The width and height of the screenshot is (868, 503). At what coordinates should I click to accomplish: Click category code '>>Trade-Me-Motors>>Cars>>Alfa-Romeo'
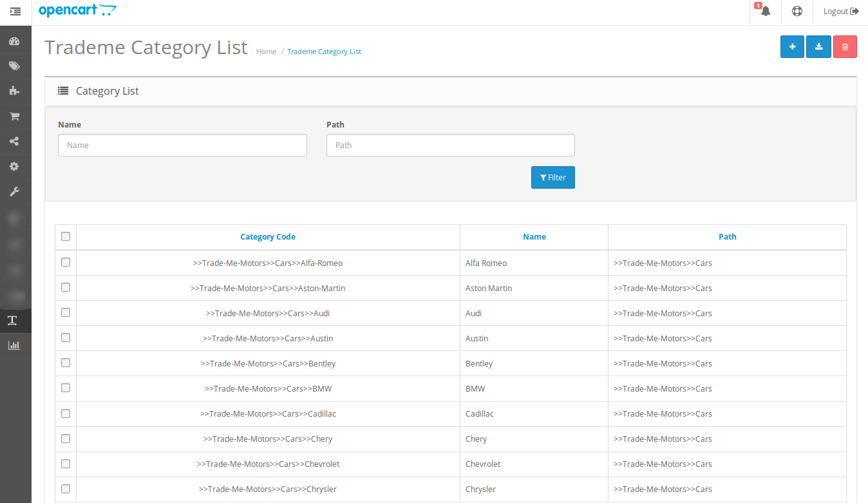(268, 263)
